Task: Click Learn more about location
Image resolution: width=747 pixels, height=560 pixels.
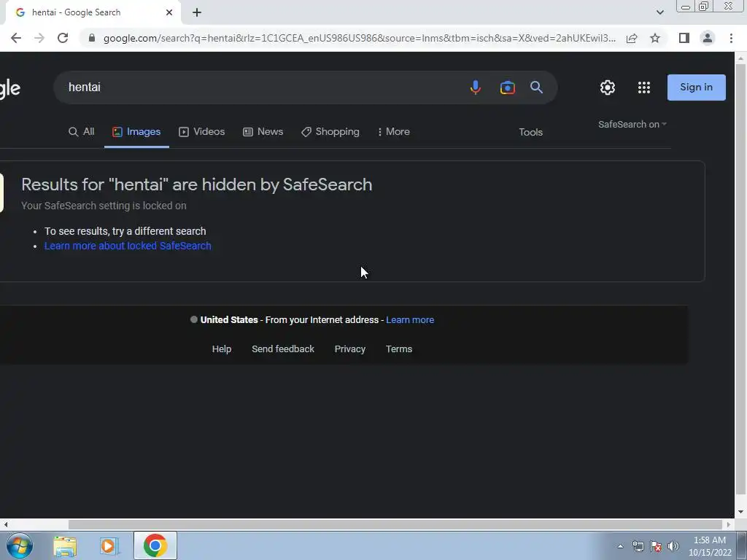Action: pyautogui.click(x=410, y=320)
